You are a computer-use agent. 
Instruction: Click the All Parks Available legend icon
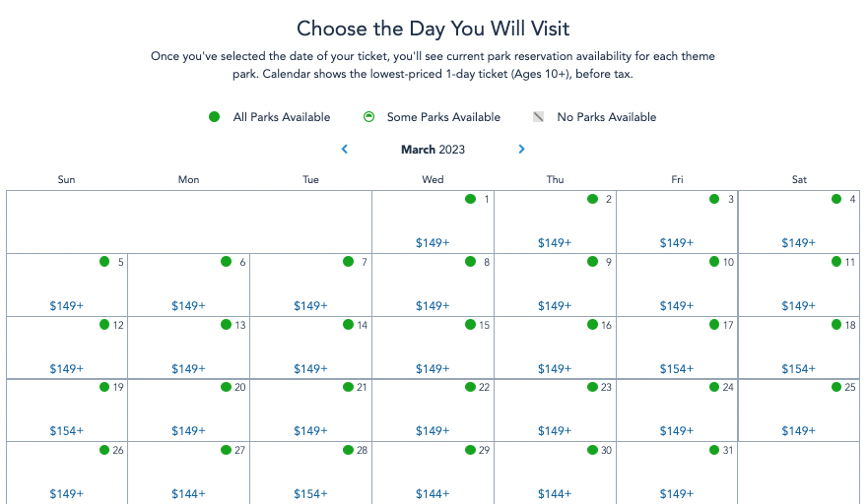click(214, 117)
